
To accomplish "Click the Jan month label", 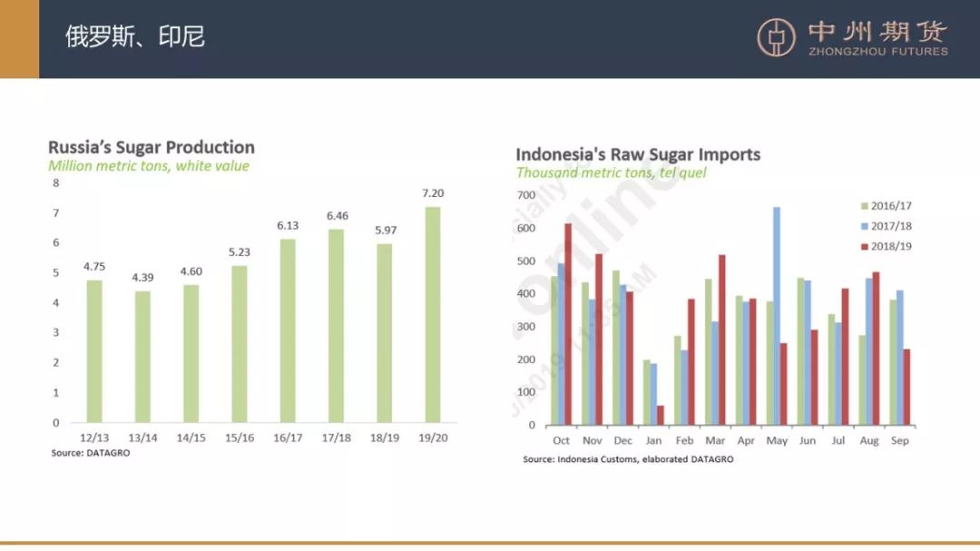I will point(653,440).
